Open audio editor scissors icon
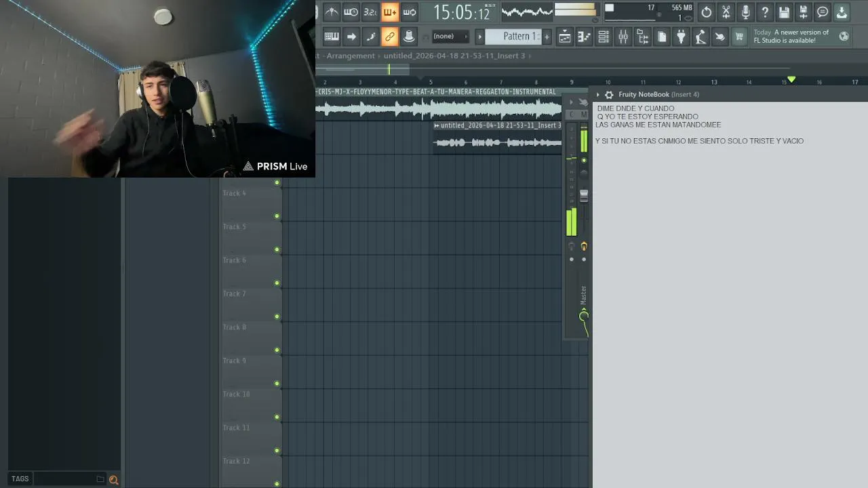868x488 pixels. (726, 12)
